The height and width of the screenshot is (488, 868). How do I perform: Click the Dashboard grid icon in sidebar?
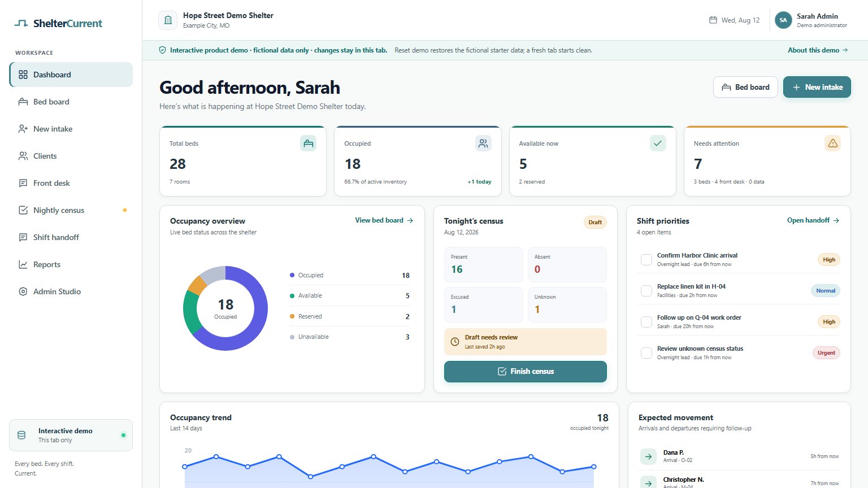23,75
